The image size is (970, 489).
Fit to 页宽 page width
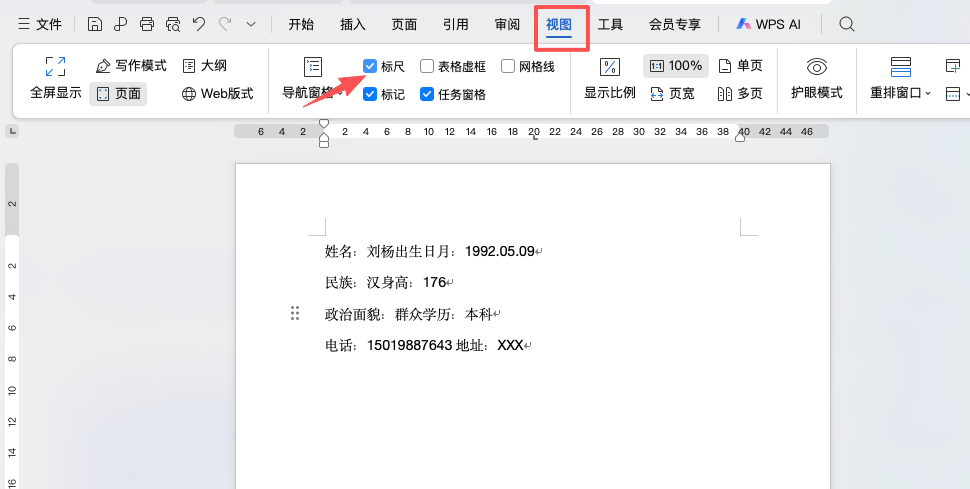(x=672, y=93)
